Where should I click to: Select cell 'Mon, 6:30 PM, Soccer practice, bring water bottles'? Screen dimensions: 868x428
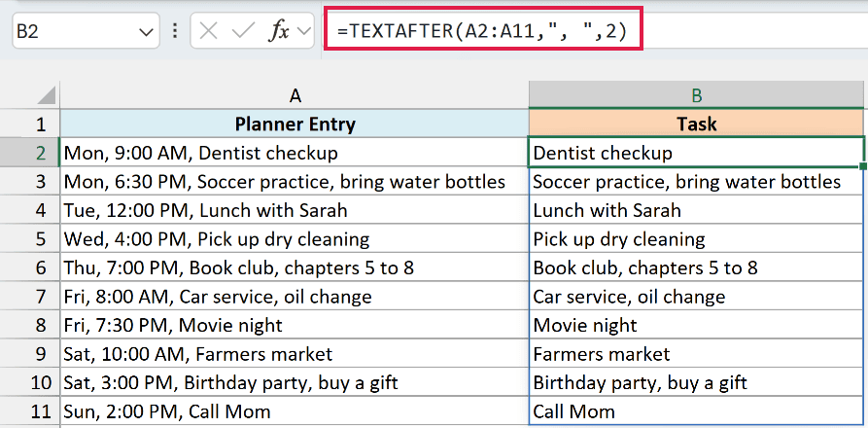coord(295,181)
